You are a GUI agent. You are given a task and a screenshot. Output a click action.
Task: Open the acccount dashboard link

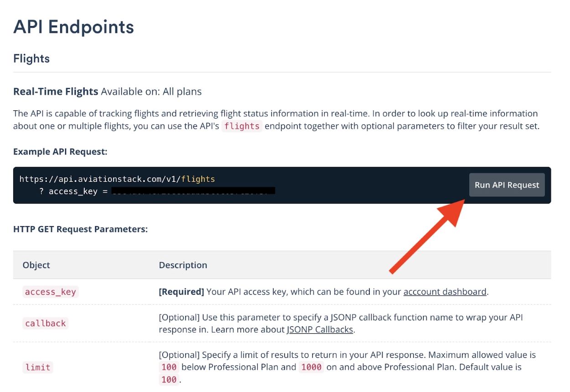coord(445,292)
